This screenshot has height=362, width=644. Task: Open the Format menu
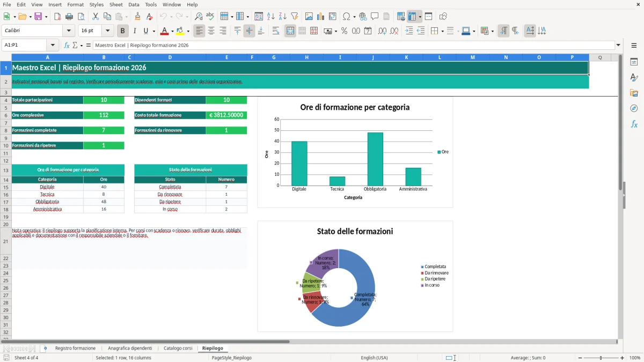tap(75, 4)
